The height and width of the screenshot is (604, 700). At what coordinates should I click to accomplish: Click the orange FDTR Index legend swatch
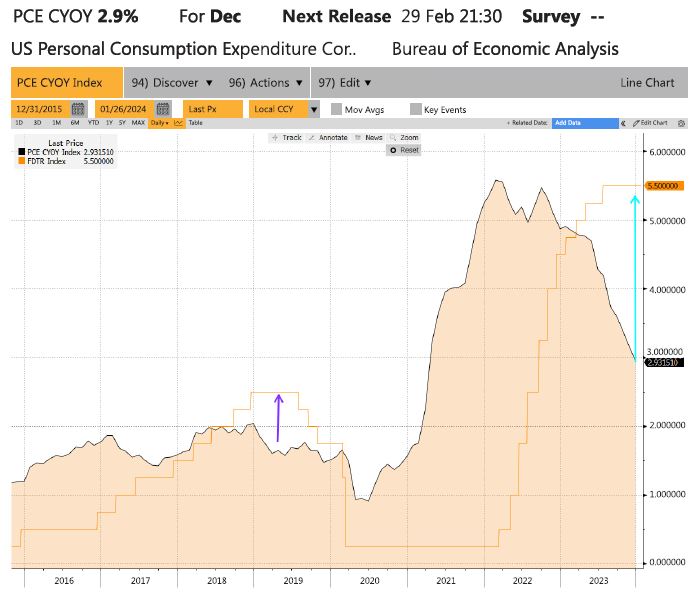click(x=20, y=160)
